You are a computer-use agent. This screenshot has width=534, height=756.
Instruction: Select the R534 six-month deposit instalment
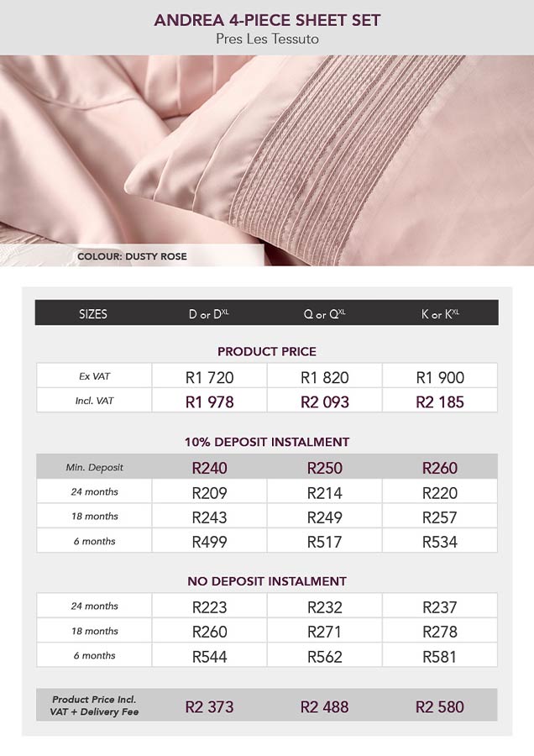(x=440, y=542)
